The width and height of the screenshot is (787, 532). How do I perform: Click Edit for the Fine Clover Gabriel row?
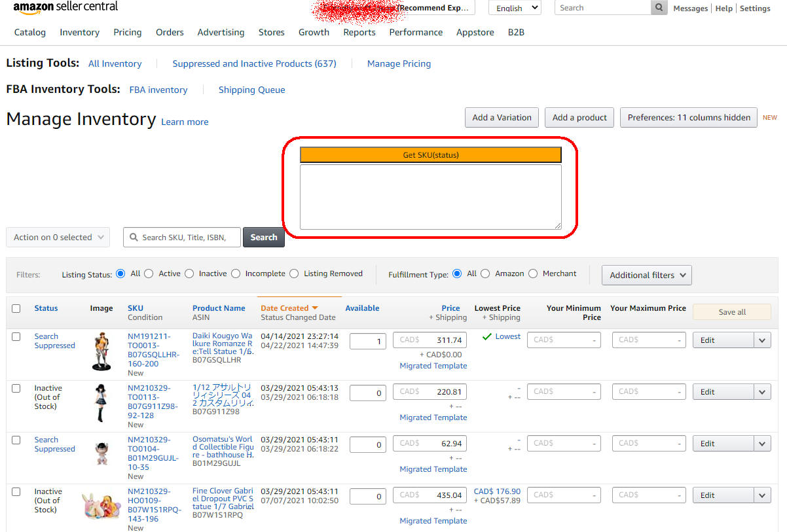[723, 495]
